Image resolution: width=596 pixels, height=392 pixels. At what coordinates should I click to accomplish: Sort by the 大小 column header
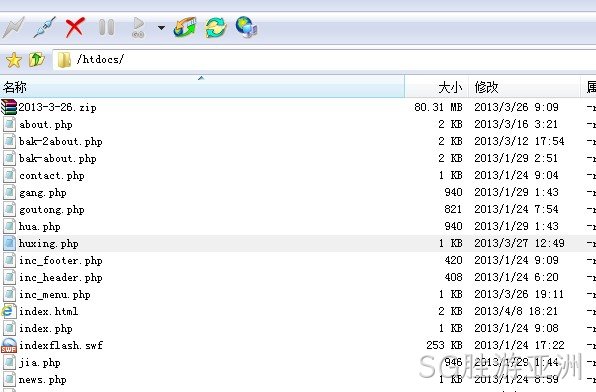[437, 87]
